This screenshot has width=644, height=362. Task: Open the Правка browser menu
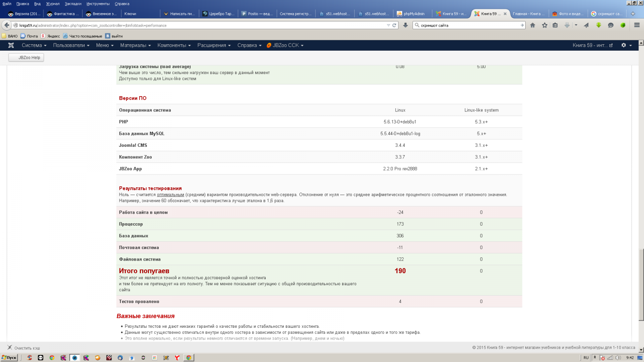(x=23, y=4)
